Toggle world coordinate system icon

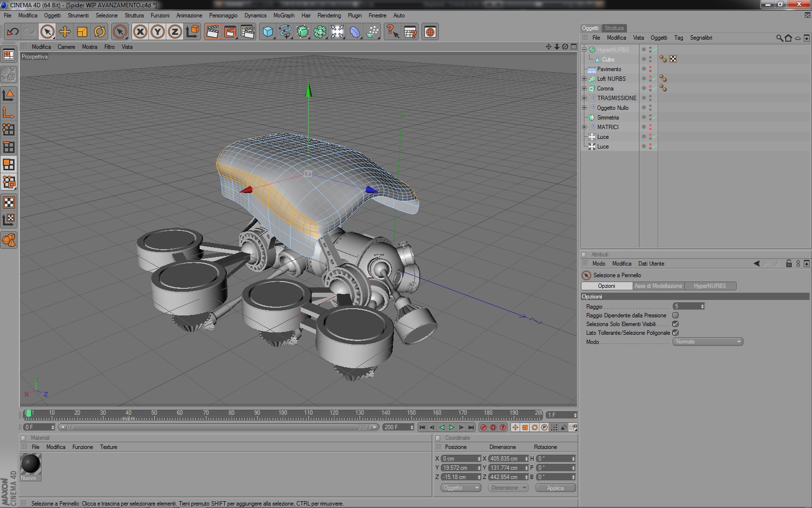tap(192, 32)
